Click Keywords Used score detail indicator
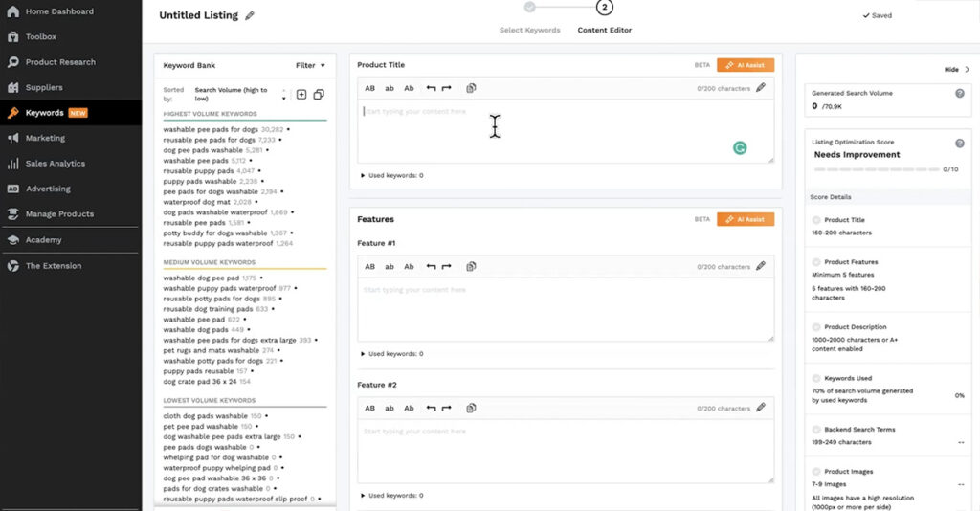Viewport: 980px width, 511px height. click(816, 379)
